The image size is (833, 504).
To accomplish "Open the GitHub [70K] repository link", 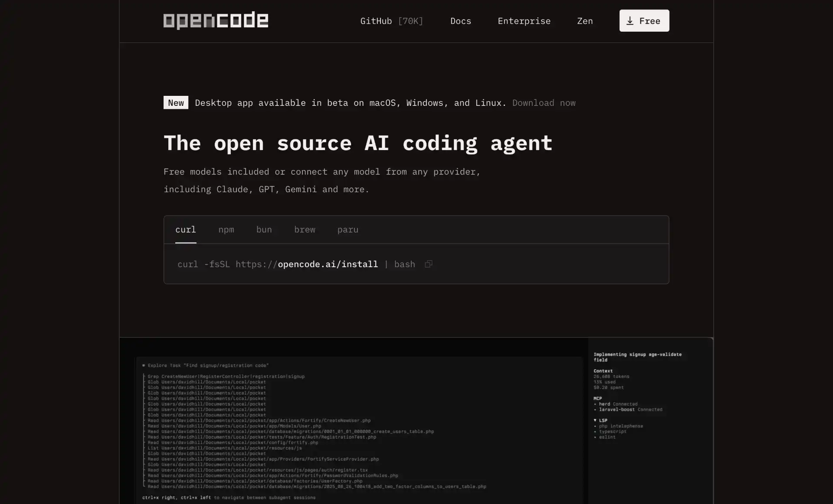I will (x=391, y=21).
